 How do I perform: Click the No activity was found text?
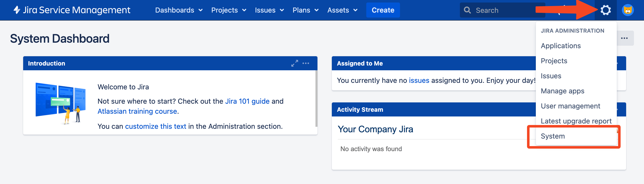pyautogui.click(x=371, y=149)
